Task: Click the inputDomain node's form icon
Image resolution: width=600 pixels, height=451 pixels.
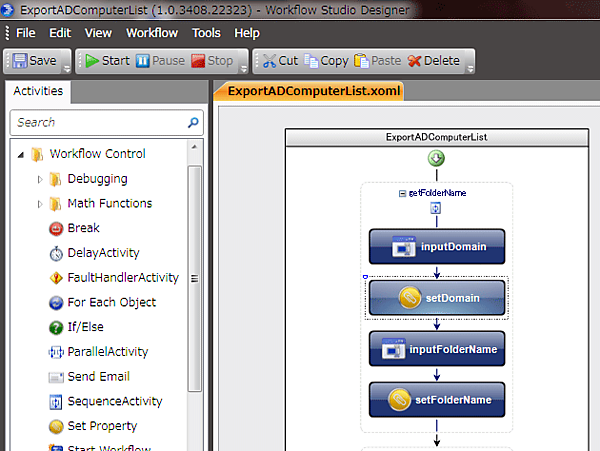Action: pos(404,247)
